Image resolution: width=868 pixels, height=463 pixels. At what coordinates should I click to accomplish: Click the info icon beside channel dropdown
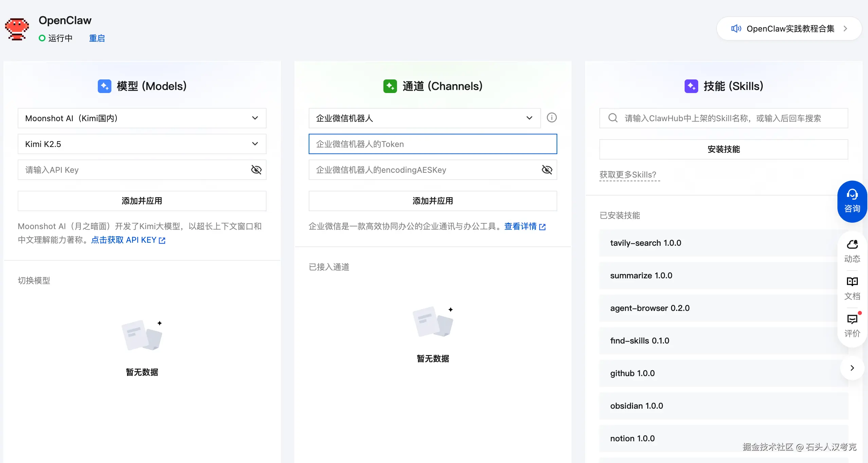(x=551, y=118)
